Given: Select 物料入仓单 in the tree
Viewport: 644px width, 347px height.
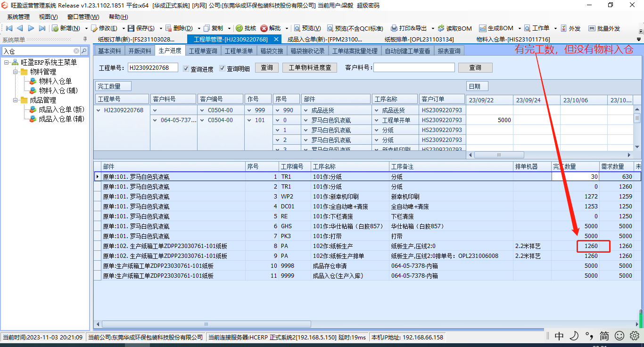Looking at the screenshot, I should tap(55, 81).
